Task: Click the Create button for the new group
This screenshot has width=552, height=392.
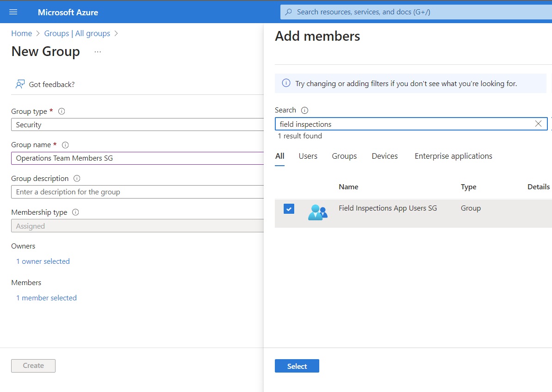Action: tap(33, 366)
